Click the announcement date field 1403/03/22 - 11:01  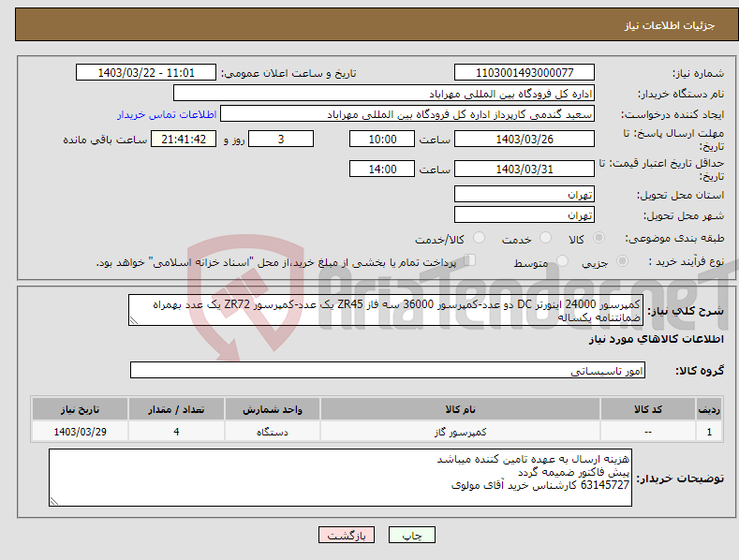tap(145, 73)
